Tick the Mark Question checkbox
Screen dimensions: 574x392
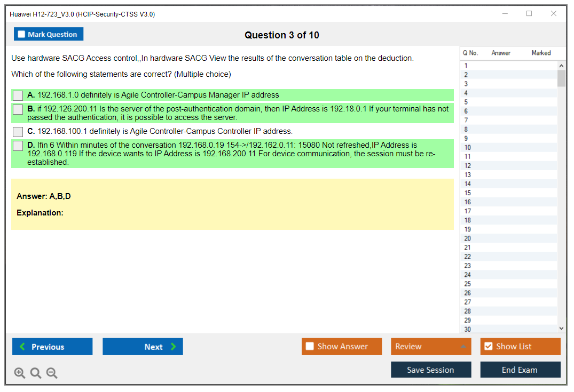click(21, 35)
